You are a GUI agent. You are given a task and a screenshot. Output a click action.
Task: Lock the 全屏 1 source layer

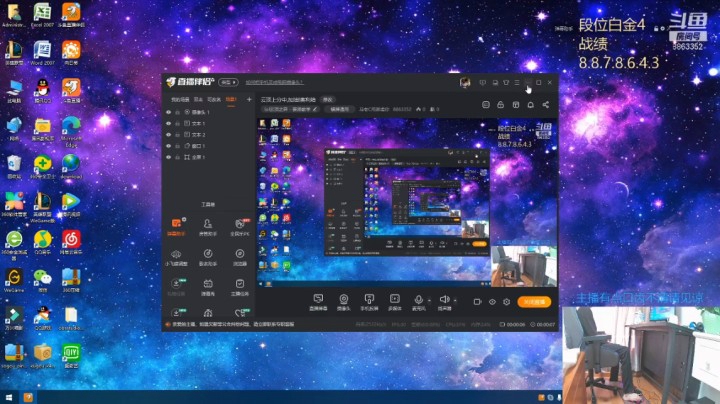(178, 157)
